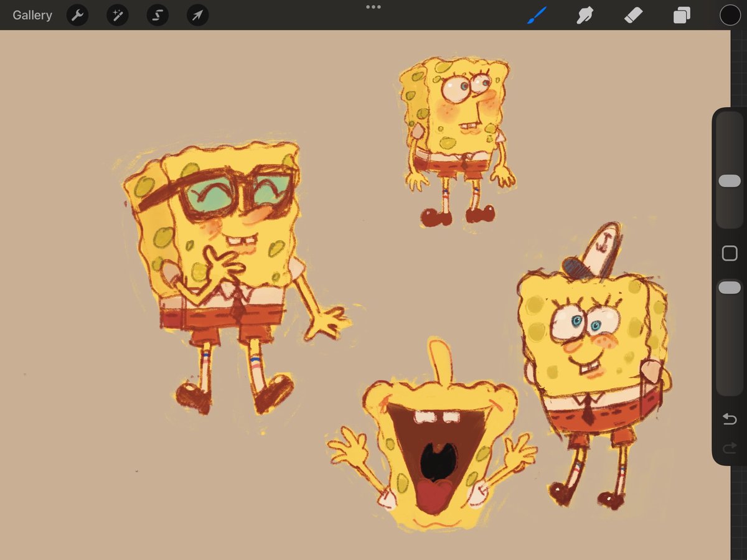Image resolution: width=747 pixels, height=560 pixels.
Task: Open the Layers panel
Action: pos(682,15)
